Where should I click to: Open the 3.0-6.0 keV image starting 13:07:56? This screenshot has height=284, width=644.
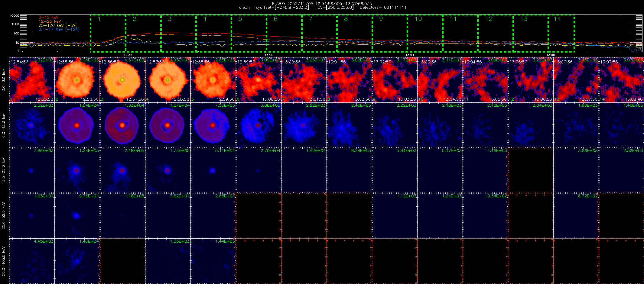point(621,80)
